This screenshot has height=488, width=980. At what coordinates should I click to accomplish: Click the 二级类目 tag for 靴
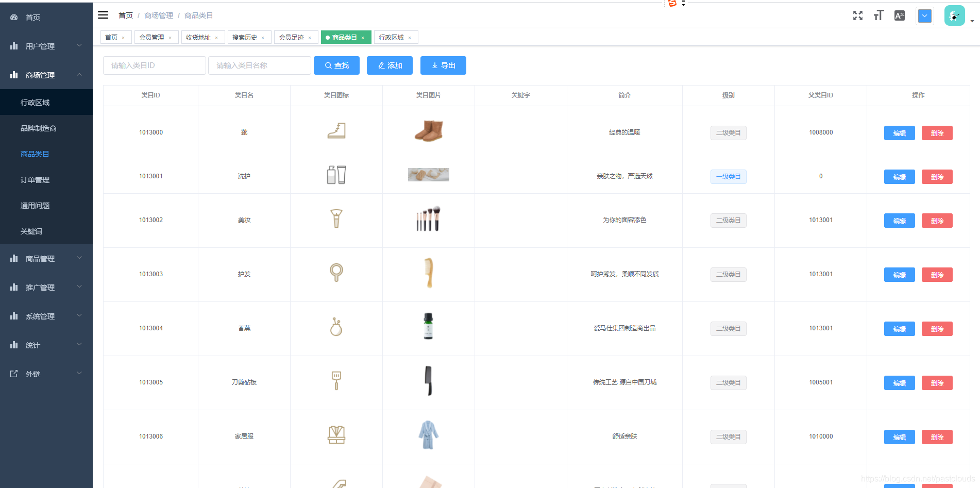(x=728, y=133)
